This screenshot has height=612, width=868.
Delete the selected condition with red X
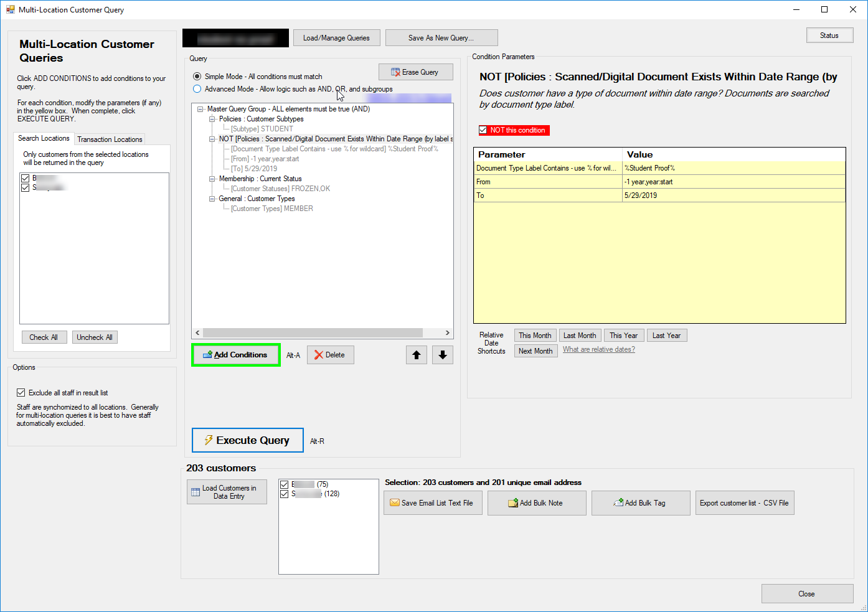coord(330,355)
